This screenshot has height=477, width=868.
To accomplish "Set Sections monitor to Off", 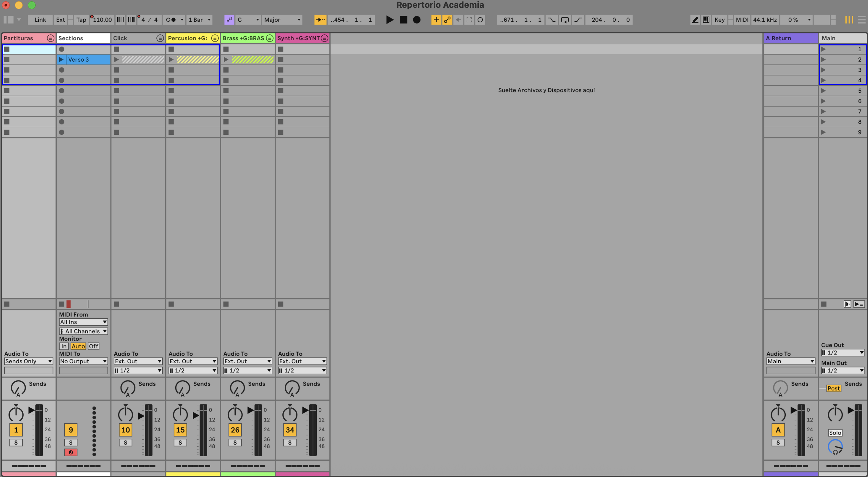I will click(93, 346).
